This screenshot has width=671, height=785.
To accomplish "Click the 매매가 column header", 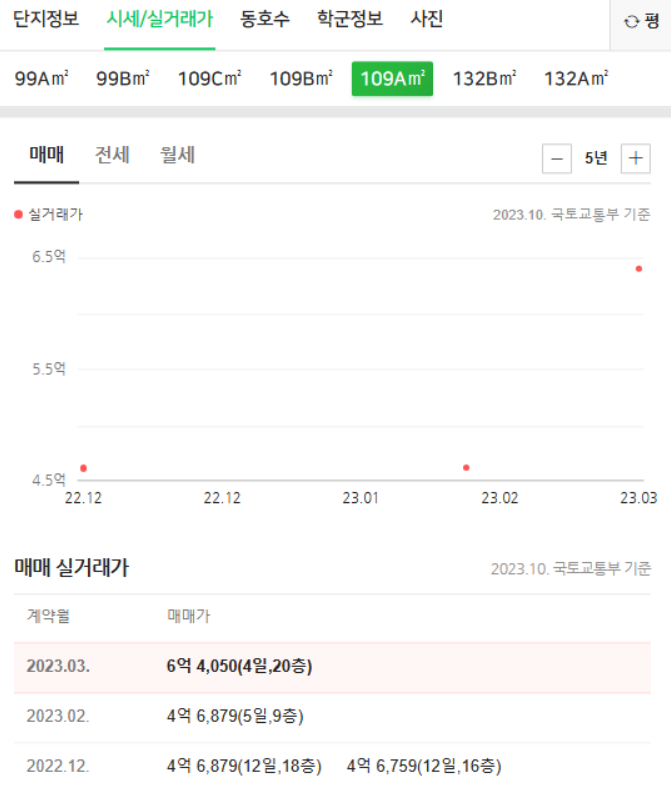I will pos(189,616).
